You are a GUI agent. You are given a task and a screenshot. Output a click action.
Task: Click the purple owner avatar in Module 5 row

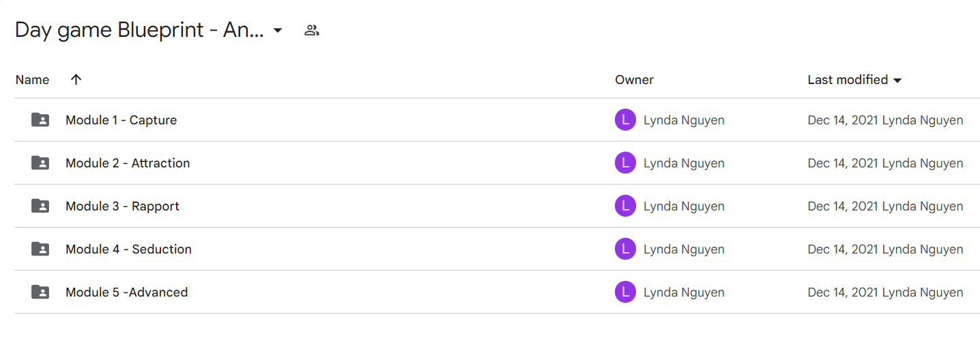[x=625, y=292]
